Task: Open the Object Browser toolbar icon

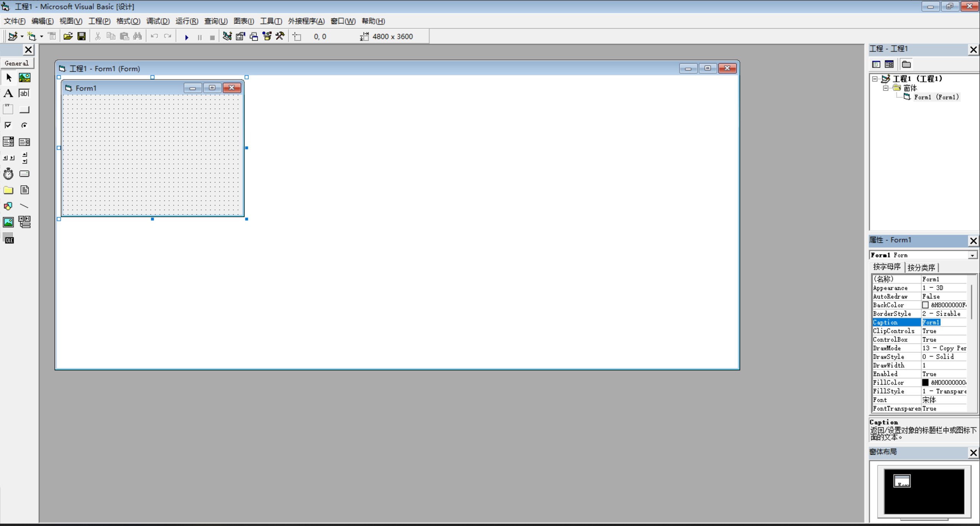Action: tap(267, 36)
